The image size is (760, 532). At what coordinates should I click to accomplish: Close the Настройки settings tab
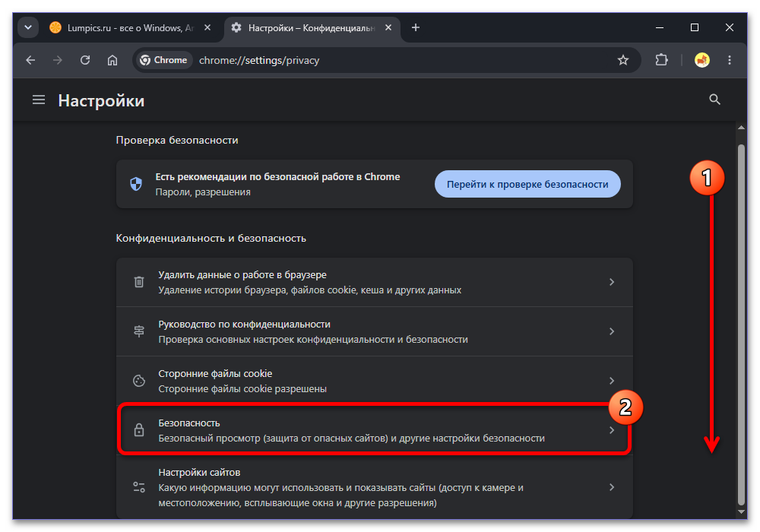(388, 27)
